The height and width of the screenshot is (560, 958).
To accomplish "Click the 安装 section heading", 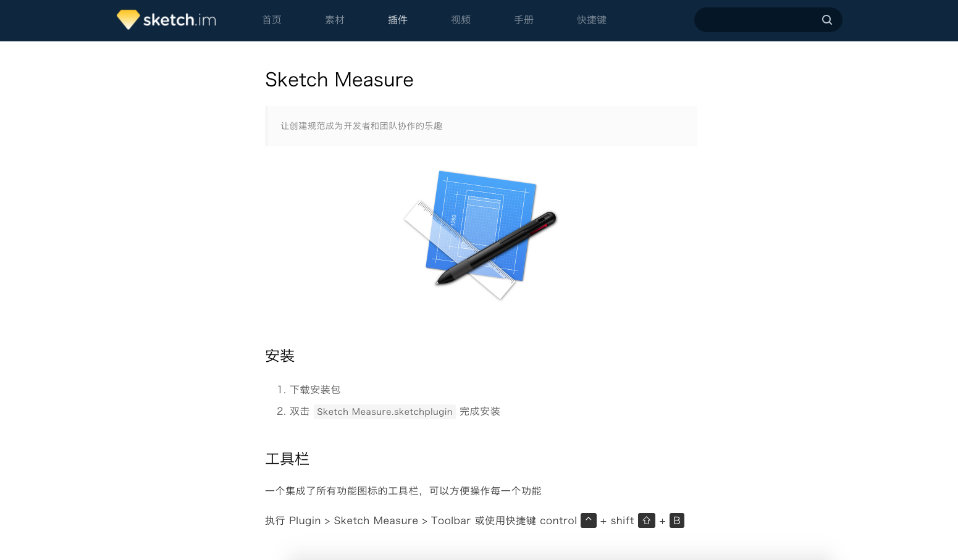I will click(x=280, y=356).
